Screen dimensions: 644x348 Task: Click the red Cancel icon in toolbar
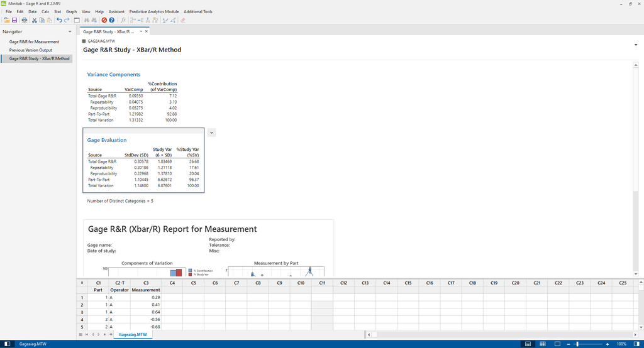[104, 20]
